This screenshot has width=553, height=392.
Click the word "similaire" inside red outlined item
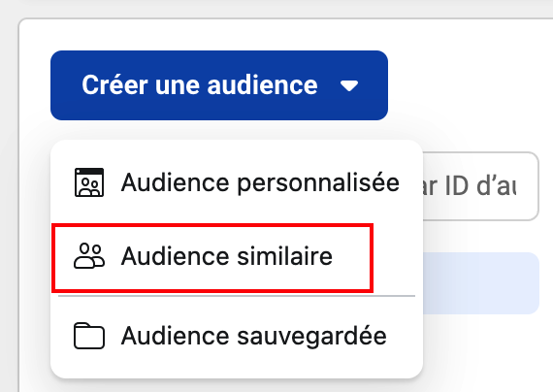tap(284, 256)
